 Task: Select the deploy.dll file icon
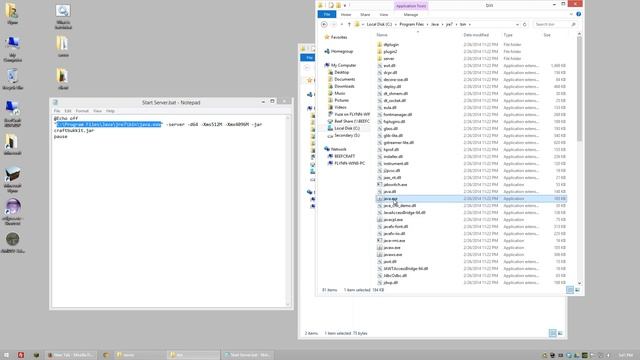[380, 87]
